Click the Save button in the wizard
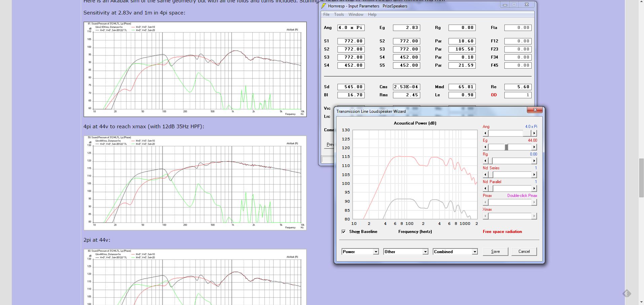 [495, 251]
